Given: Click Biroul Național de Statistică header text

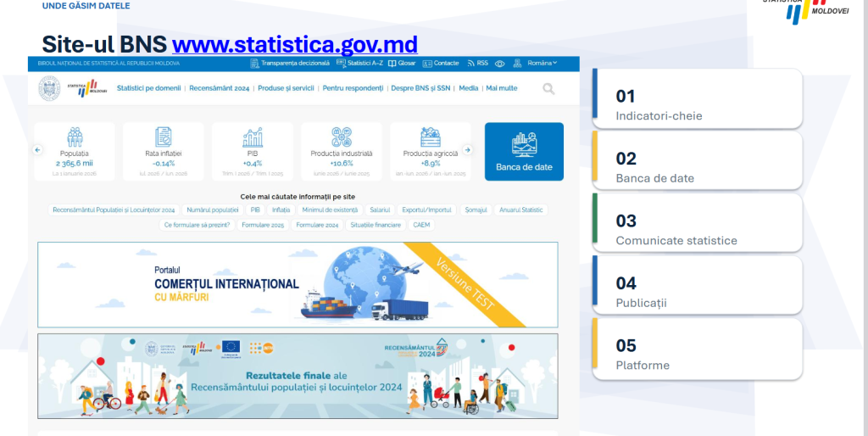Looking at the screenshot, I should [108, 63].
